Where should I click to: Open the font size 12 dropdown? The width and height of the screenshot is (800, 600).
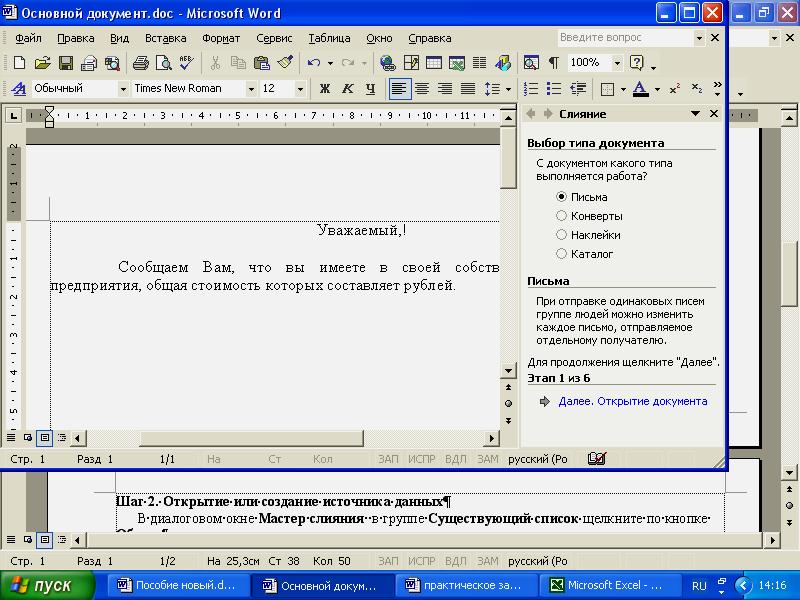(300, 89)
